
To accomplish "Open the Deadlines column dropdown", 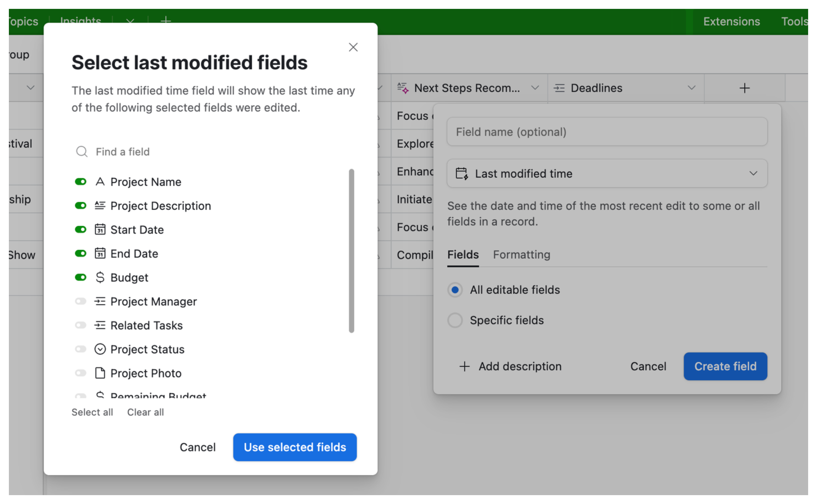I will coord(691,88).
